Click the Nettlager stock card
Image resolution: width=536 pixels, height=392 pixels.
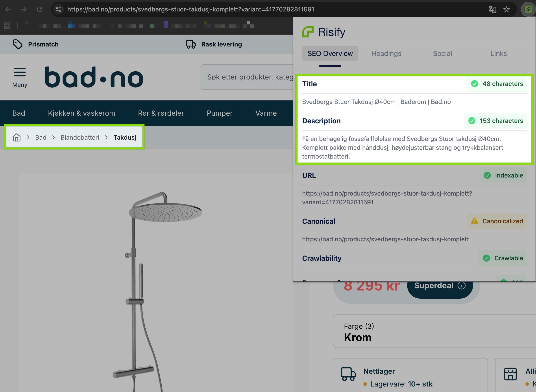(x=410, y=375)
